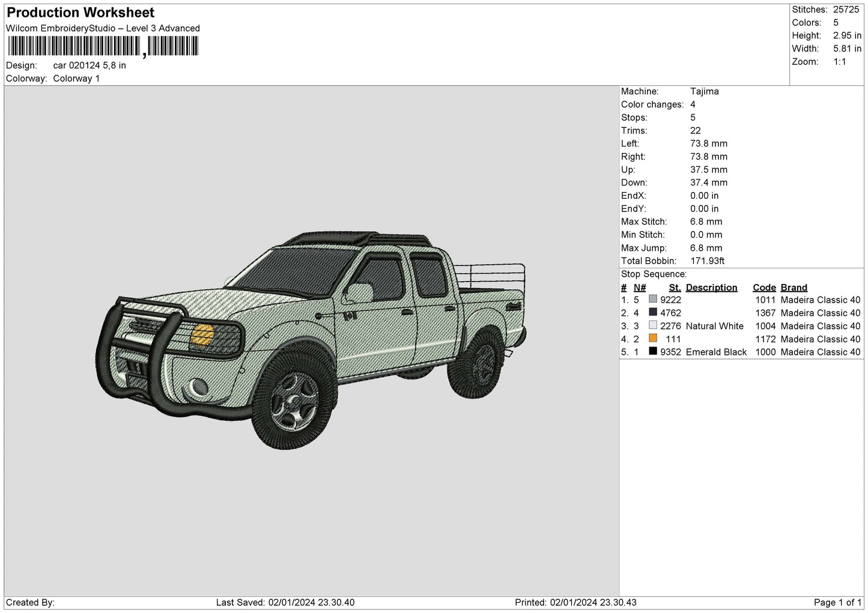
Task: Click the Width value 5.81 in
Action: [847, 49]
